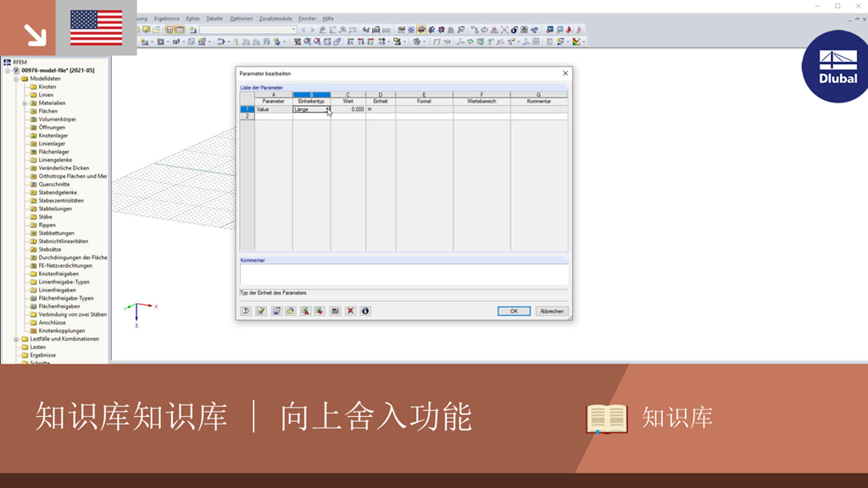
Task: Close the Parameter bearbeiten dialog
Action: tap(565, 73)
